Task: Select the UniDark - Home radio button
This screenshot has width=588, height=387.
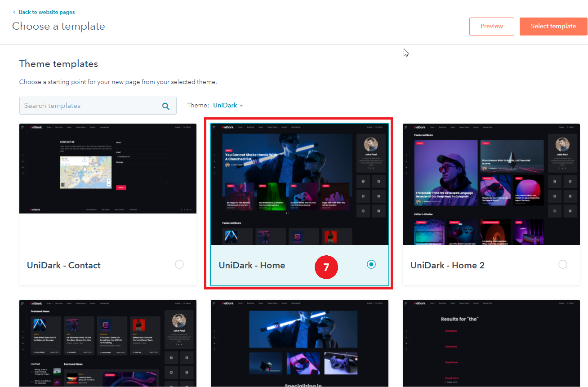Action: click(x=371, y=264)
